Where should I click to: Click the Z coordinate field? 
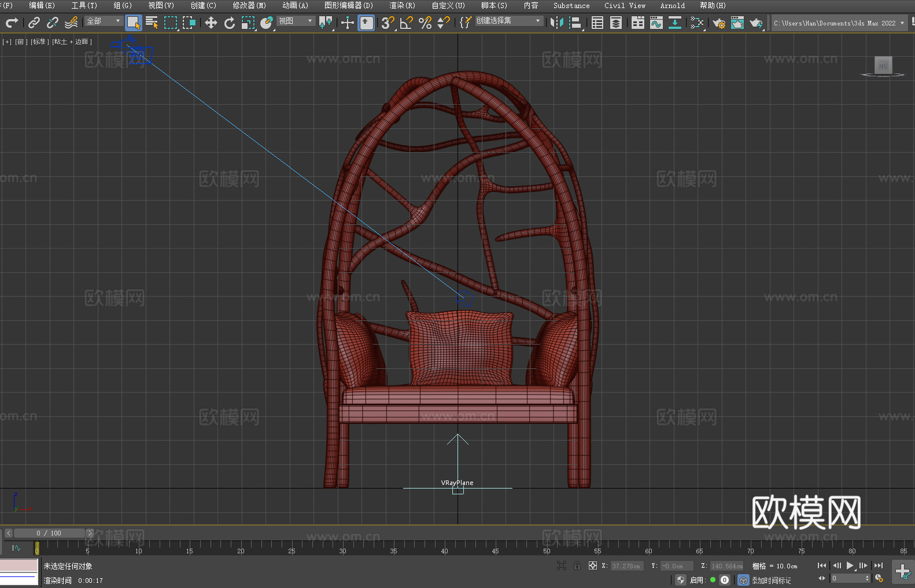pos(726,566)
